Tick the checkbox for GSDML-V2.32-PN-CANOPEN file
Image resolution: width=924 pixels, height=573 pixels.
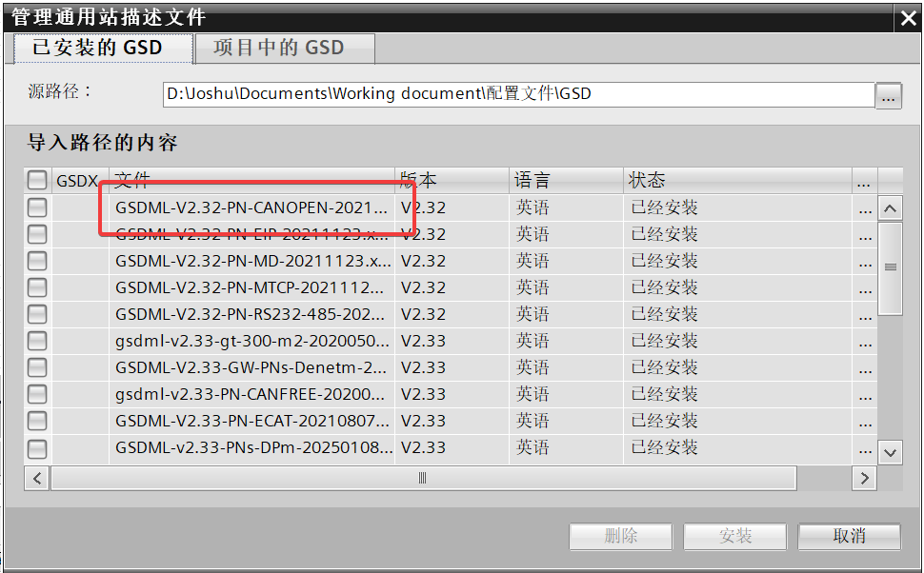[37, 207]
